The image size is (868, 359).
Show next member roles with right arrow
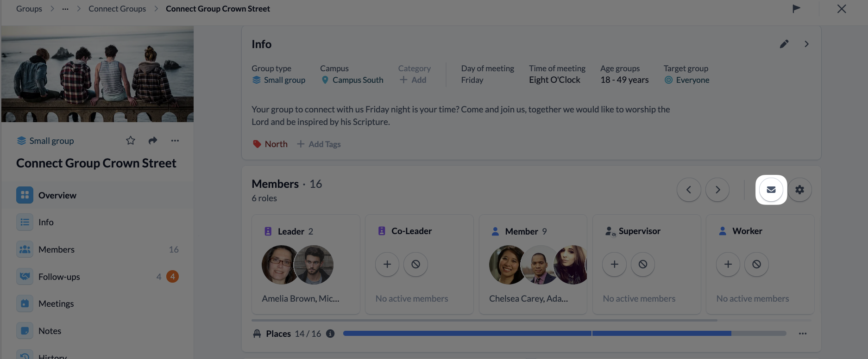click(717, 190)
